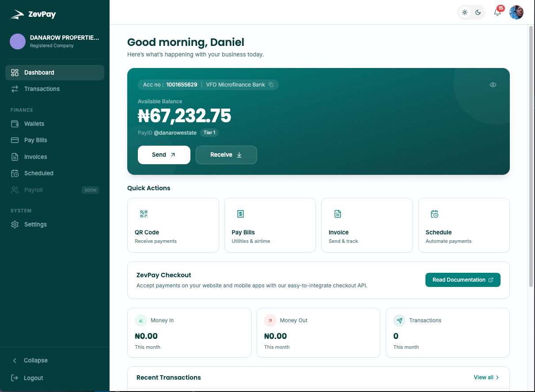Click the calendar clock icon in Schedule card

pos(434,214)
